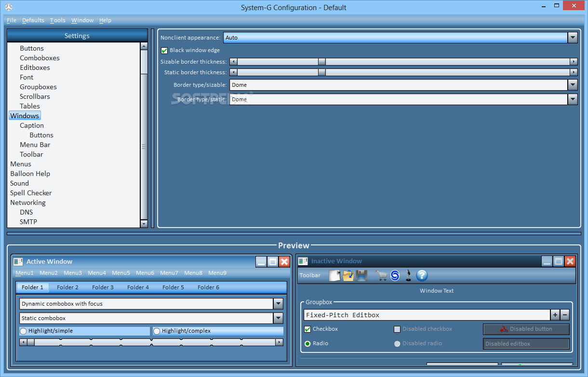Open the Border type/static dropdown
Image resolution: width=588 pixels, height=377 pixels.
click(573, 99)
